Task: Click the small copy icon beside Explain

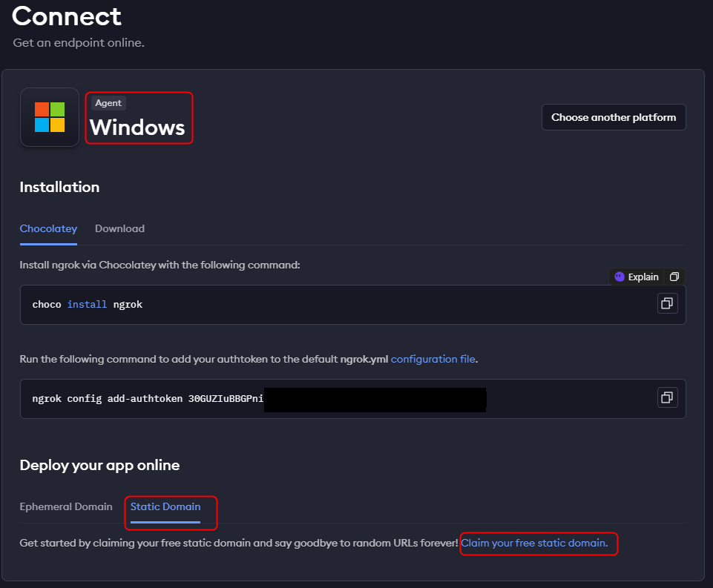Action: tap(674, 277)
